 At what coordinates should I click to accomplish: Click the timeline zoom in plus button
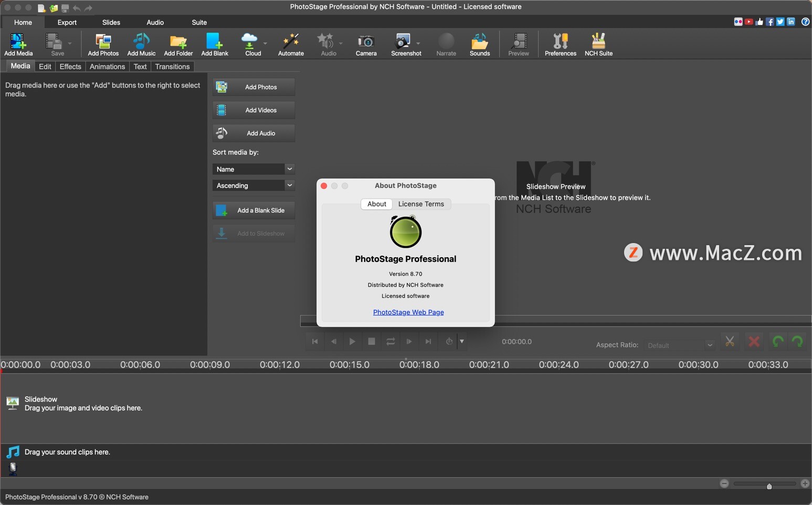point(805,483)
